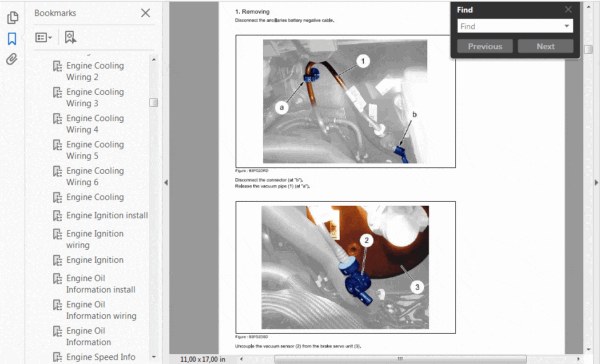Click the Previous search result button

[485, 46]
